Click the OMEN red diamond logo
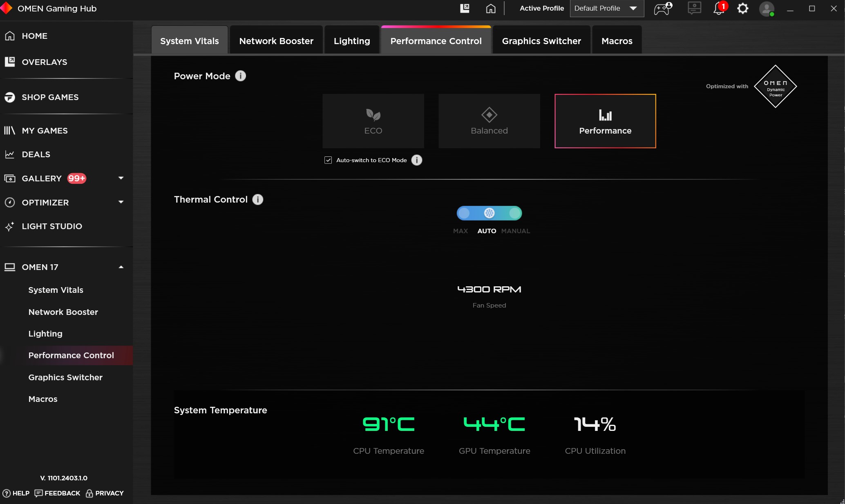 tap(7, 8)
